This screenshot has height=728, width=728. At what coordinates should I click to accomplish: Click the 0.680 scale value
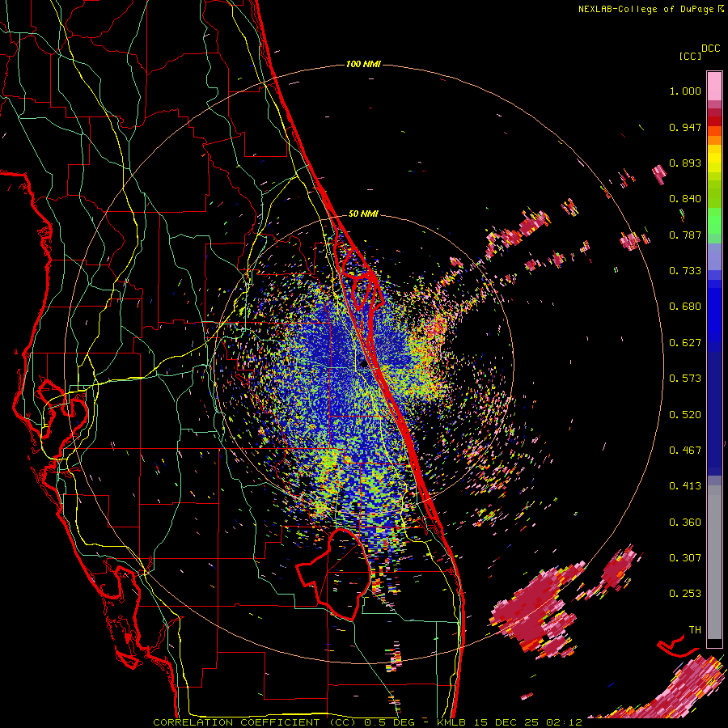(x=685, y=307)
